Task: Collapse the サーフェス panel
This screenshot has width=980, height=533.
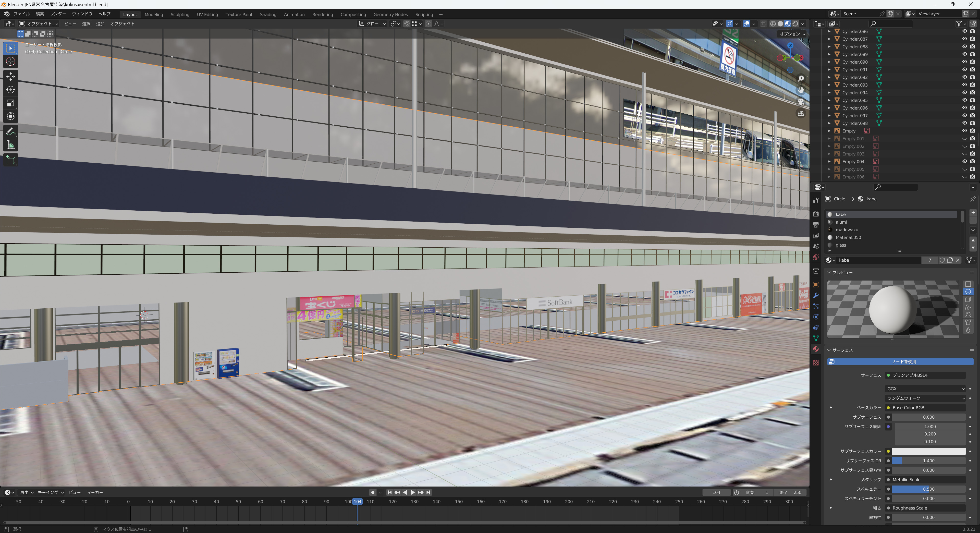Action: point(829,350)
